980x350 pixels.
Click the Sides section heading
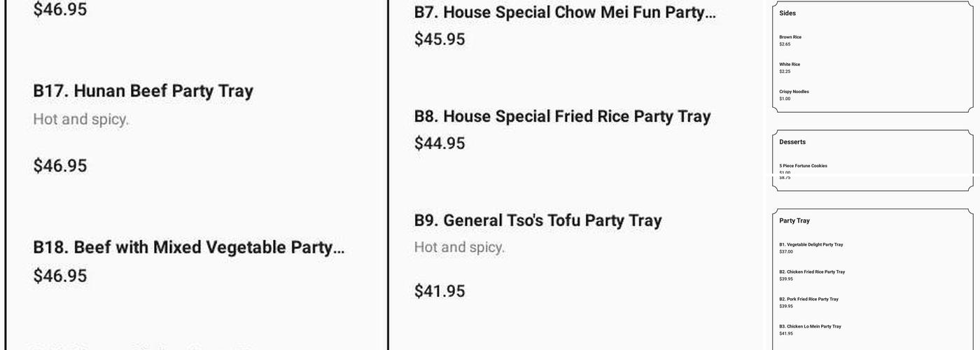787,13
